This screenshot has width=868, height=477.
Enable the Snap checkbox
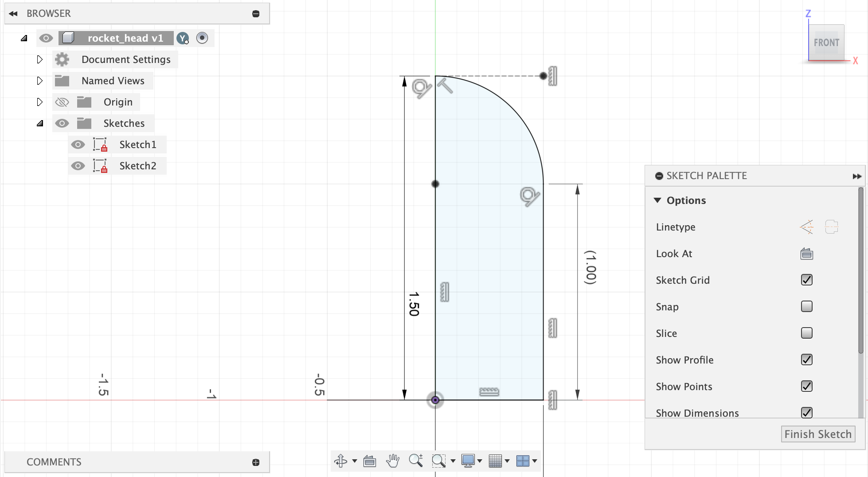pyautogui.click(x=807, y=306)
